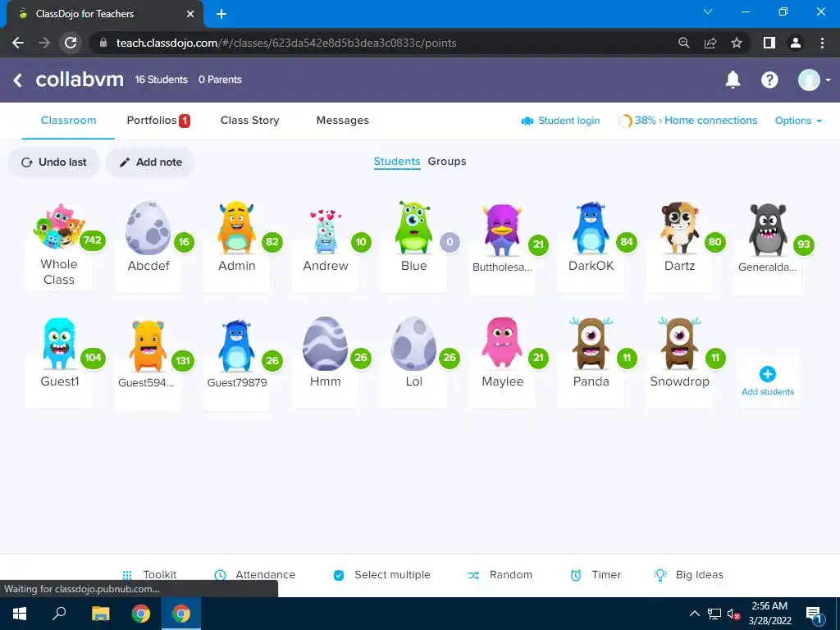Image resolution: width=840 pixels, height=630 pixels.
Task: Click Blue's 0 points badge
Action: [450, 242]
